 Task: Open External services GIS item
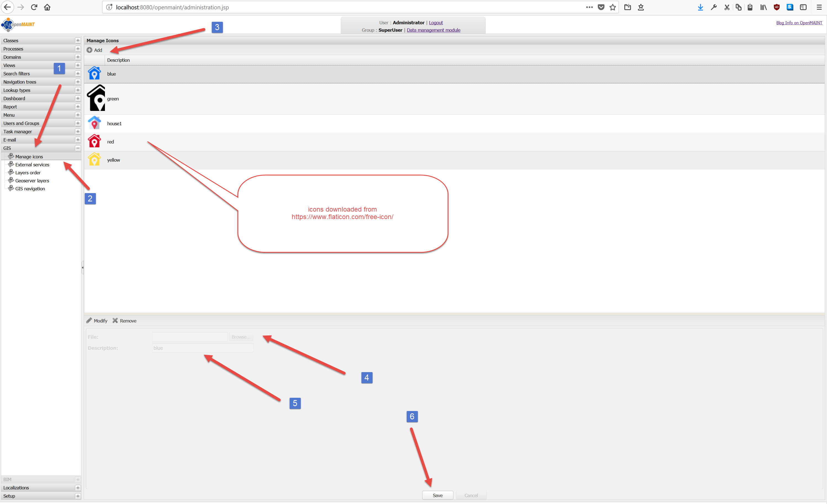(32, 165)
